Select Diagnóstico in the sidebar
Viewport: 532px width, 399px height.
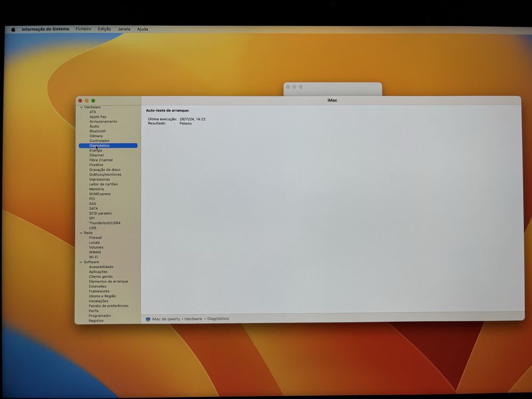pyautogui.click(x=108, y=146)
